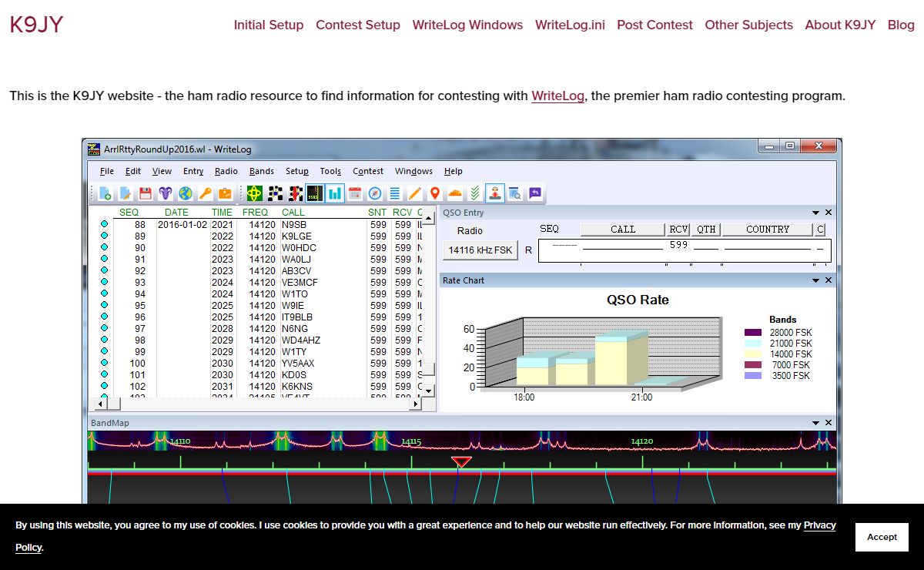924x570 pixels.
Task: Click the blue globe toolbar icon
Action: pos(186,193)
